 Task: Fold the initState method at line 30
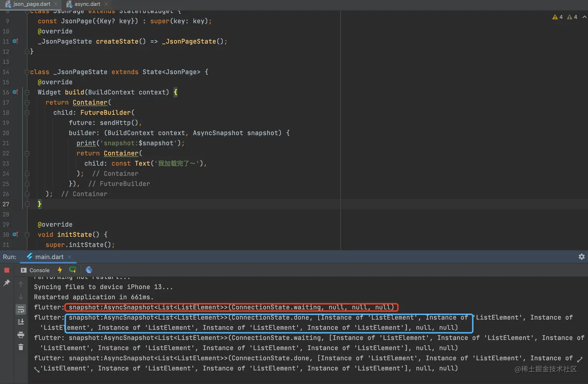[x=27, y=235]
